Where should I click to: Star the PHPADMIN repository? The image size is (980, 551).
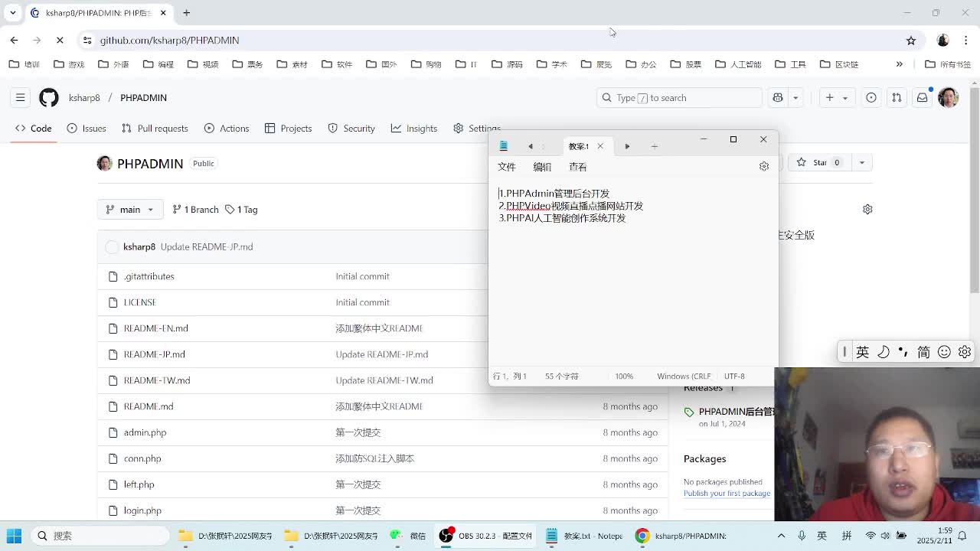coord(819,162)
